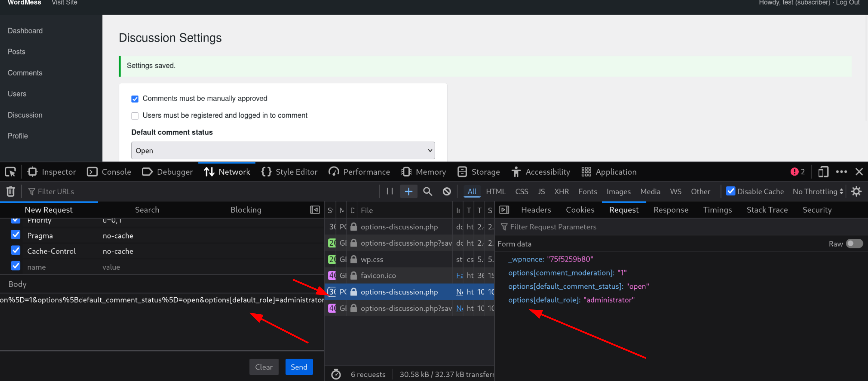
Task: Select the wp.css request row
Action: 409,259
